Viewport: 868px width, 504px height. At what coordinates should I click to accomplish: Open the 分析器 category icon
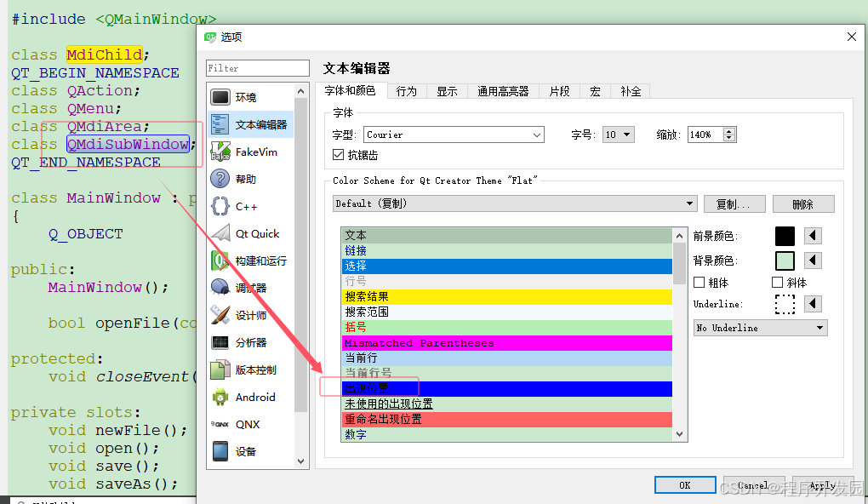click(x=220, y=342)
